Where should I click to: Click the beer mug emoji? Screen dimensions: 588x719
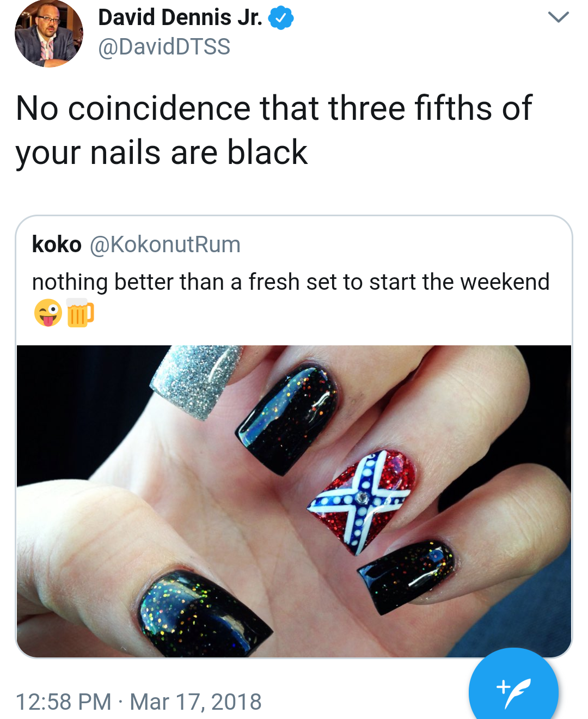coord(80,313)
